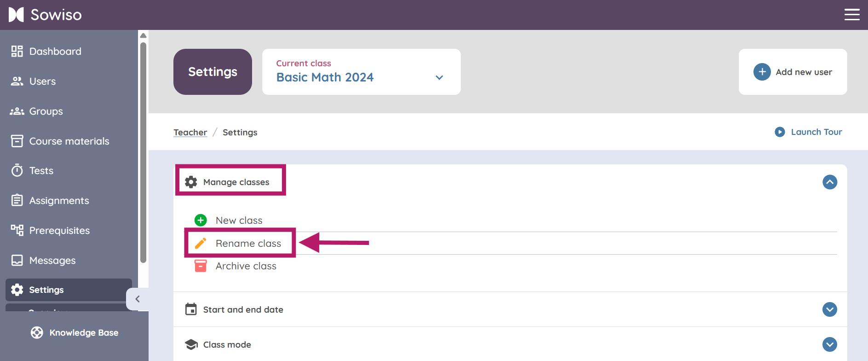Open the Dashboard from the sidebar
The width and height of the screenshot is (868, 361).
click(x=55, y=51)
